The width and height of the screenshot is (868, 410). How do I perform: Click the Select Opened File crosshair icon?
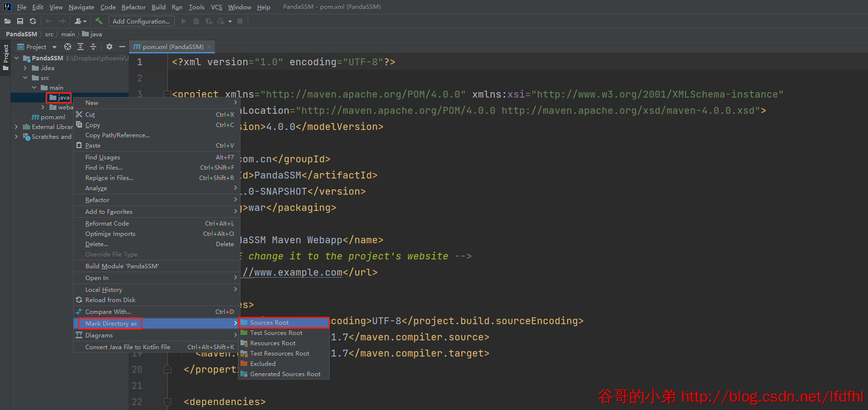tap(68, 47)
